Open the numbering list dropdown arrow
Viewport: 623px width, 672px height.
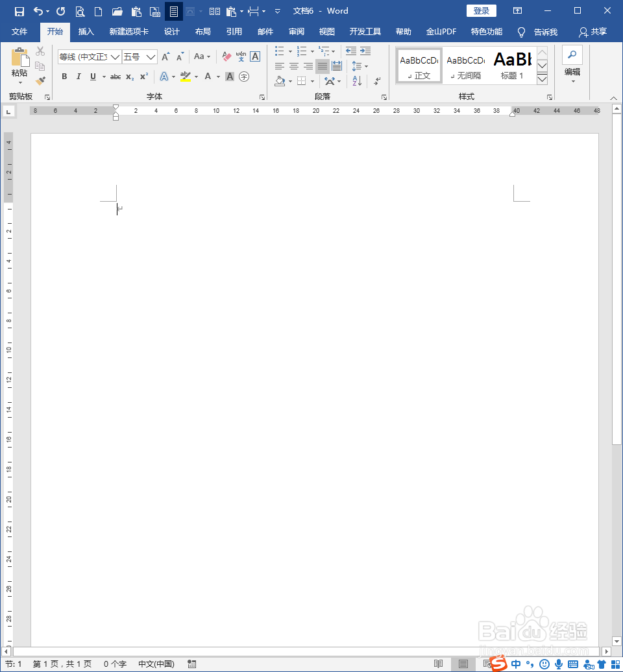[312, 51]
